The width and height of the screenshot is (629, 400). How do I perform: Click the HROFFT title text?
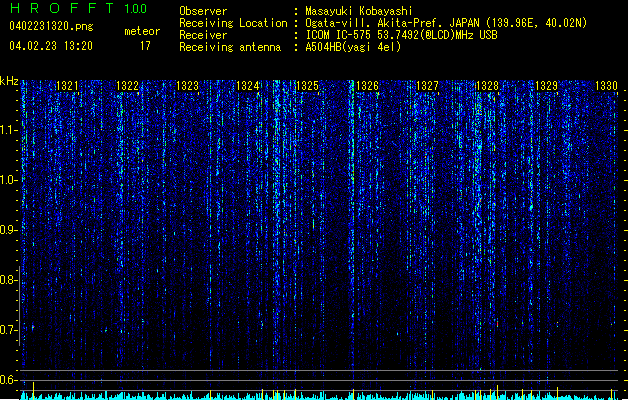tap(63, 8)
